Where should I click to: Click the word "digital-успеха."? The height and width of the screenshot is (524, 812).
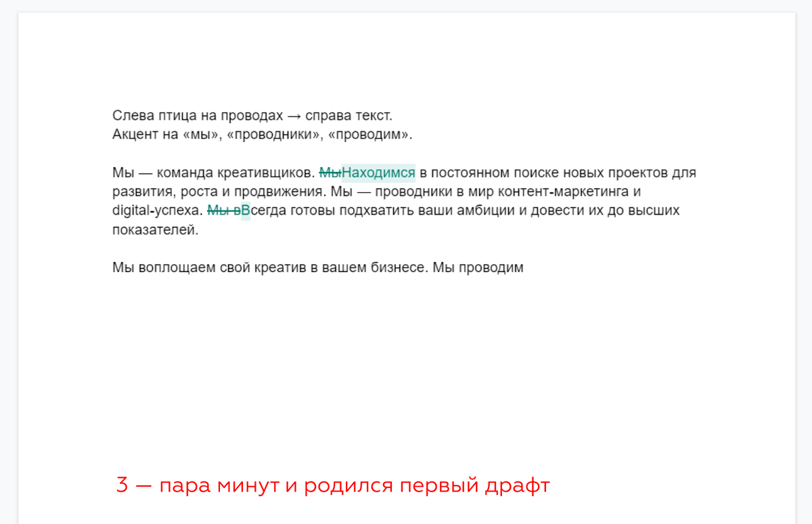(x=158, y=211)
